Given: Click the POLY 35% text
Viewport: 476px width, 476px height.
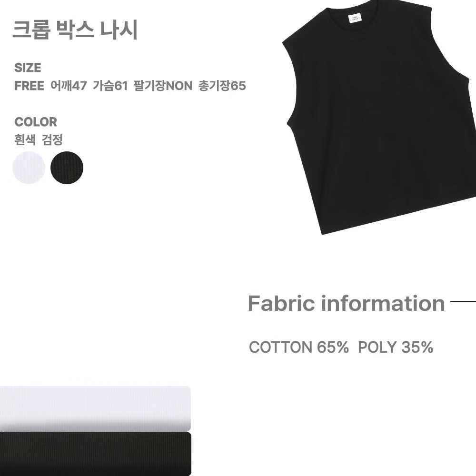Looking at the screenshot, I should pyautogui.click(x=396, y=347).
